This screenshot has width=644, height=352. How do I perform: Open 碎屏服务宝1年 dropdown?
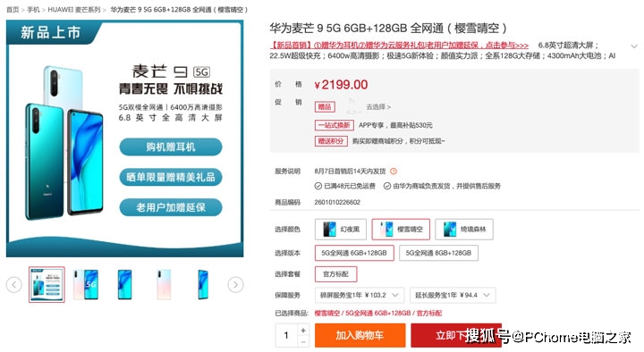click(360, 296)
